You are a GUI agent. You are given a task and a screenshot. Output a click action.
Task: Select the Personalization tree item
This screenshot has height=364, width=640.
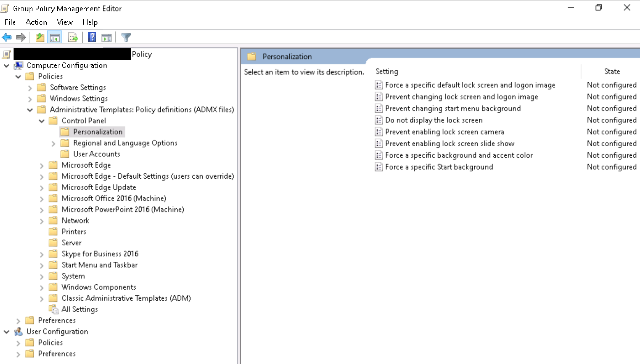click(98, 132)
